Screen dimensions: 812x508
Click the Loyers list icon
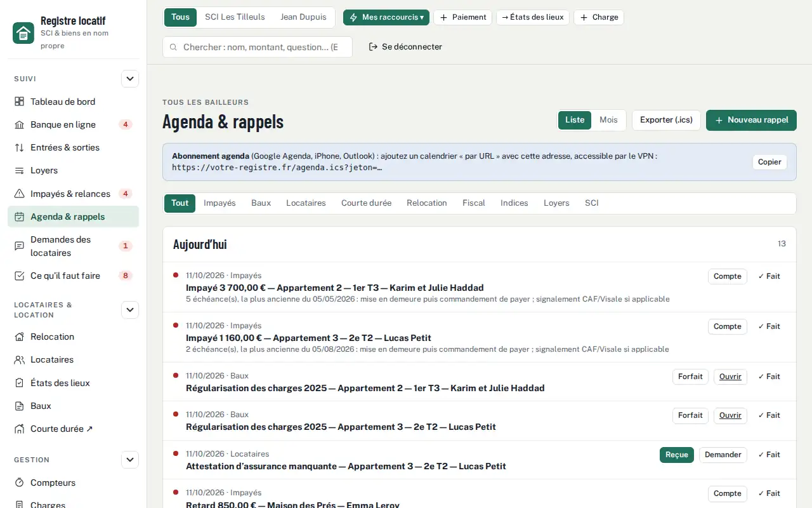point(19,170)
